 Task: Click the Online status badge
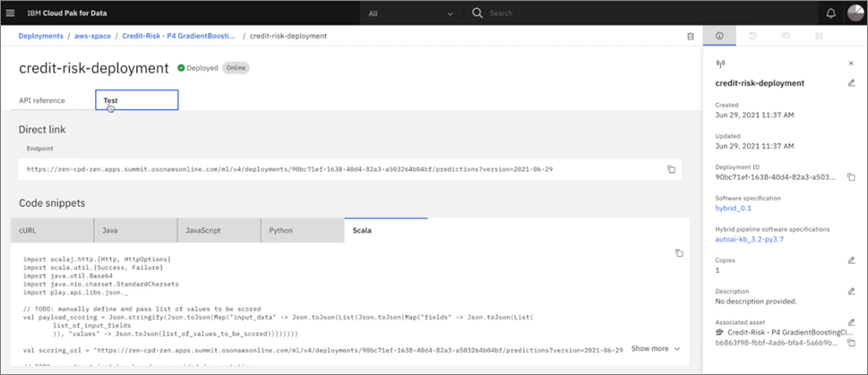coord(236,68)
